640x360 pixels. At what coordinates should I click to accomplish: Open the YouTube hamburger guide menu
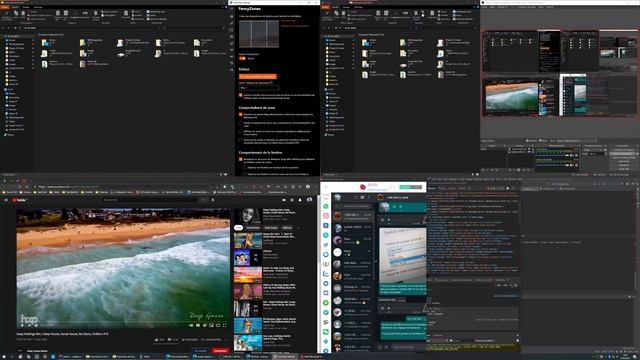[6, 200]
